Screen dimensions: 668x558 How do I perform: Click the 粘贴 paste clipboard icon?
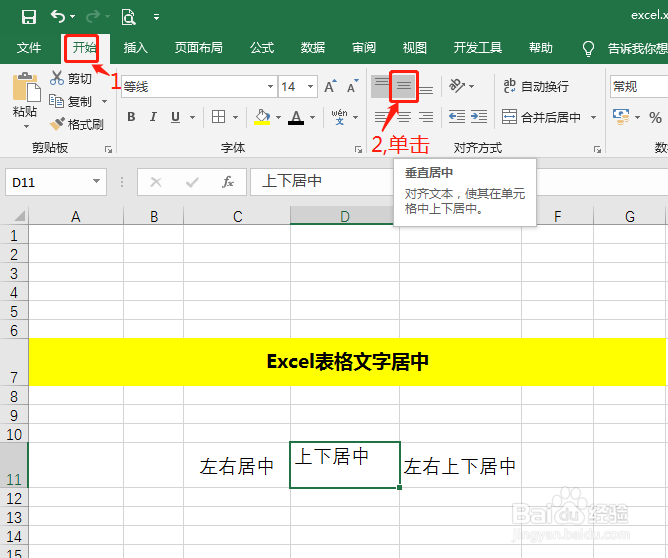(x=26, y=87)
